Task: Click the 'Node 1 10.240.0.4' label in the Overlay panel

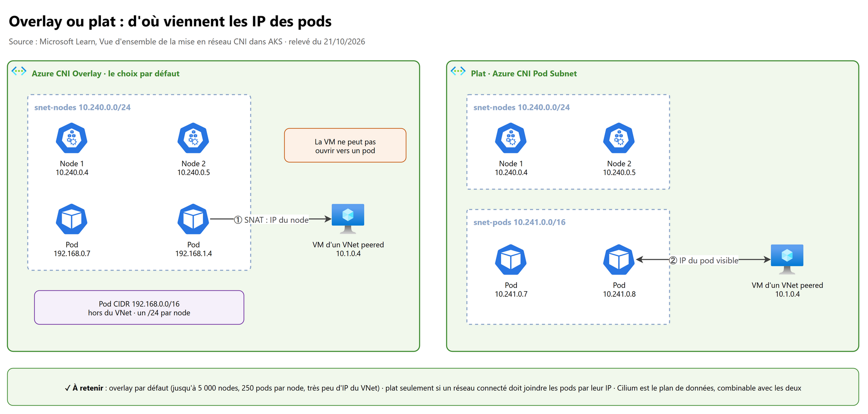Action: coord(72,168)
